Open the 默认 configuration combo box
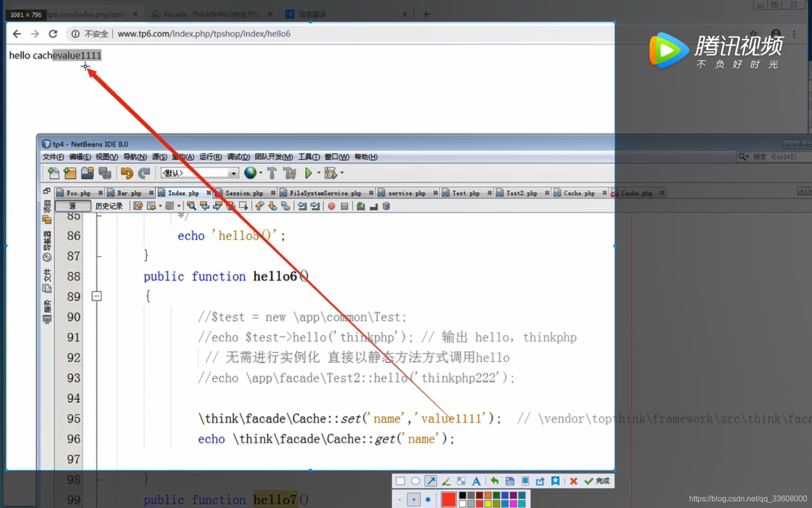The width and height of the screenshot is (812, 508). coord(200,173)
